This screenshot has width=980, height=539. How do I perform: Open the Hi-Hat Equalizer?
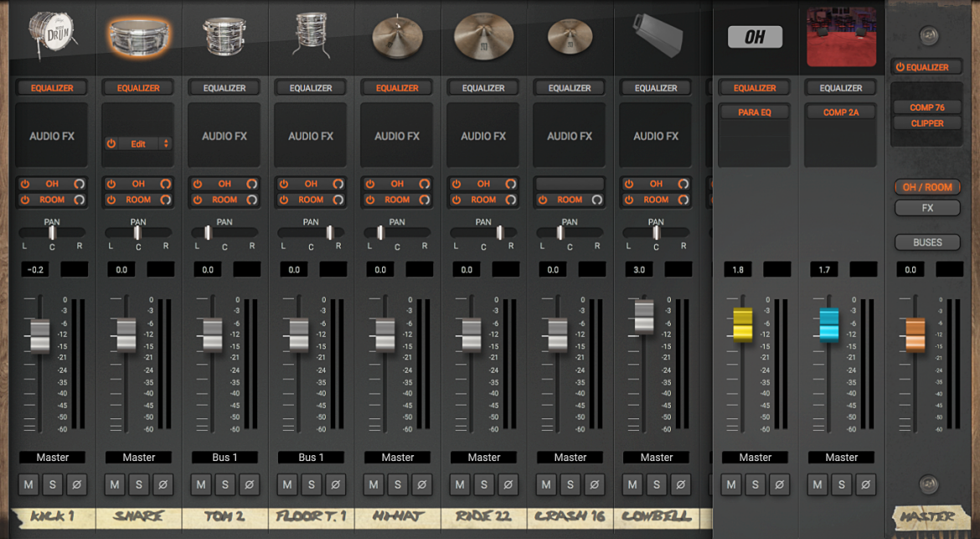point(397,88)
